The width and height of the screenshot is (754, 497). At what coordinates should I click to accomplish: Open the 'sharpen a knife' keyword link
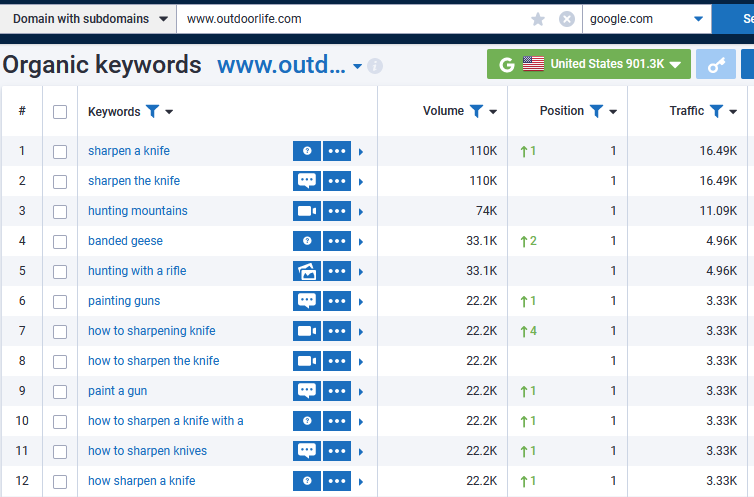pyautogui.click(x=129, y=151)
